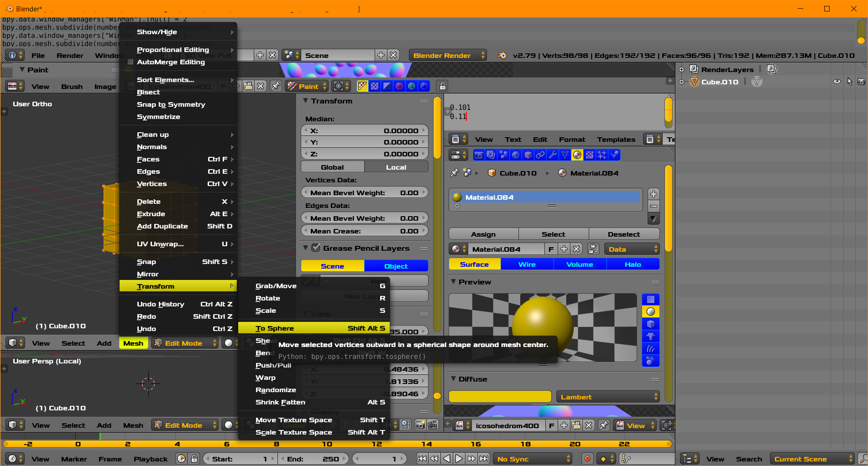Toggle the Grease Pencil Layers checkbox

(315, 248)
